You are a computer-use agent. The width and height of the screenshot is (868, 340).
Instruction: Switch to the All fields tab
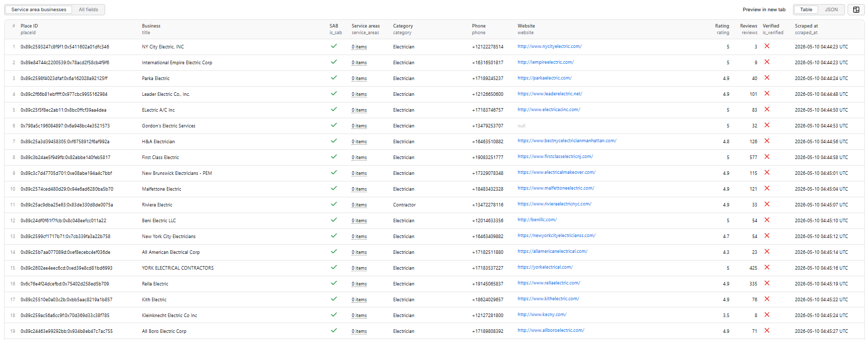[88, 10]
